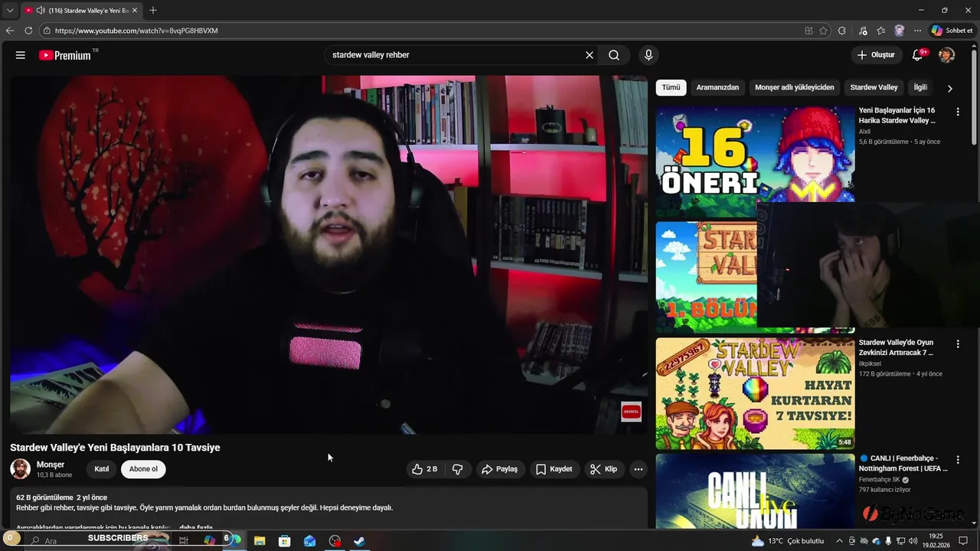Open the Oluştur create menu
Screen dimensions: 980x551
[876, 55]
